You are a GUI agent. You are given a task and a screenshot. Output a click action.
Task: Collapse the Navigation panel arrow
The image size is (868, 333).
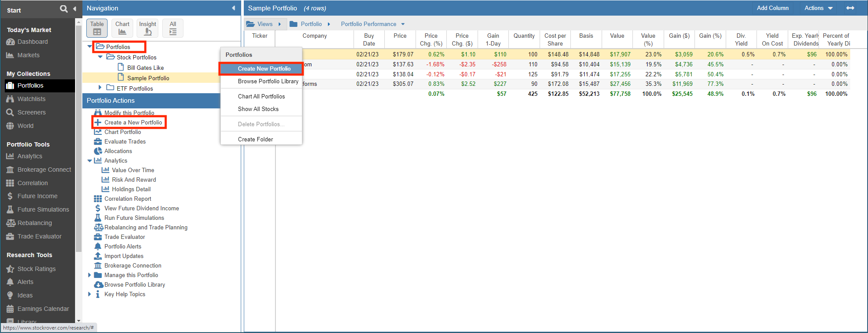tap(233, 8)
